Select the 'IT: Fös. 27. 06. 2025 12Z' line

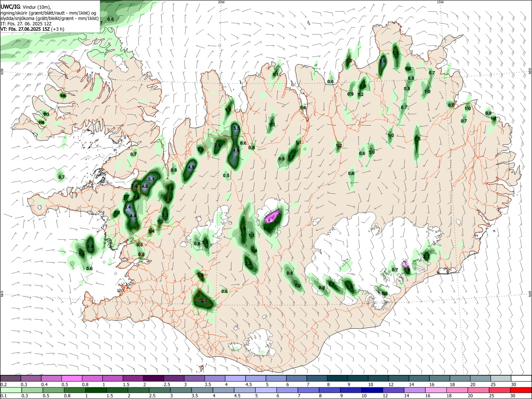point(26,24)
